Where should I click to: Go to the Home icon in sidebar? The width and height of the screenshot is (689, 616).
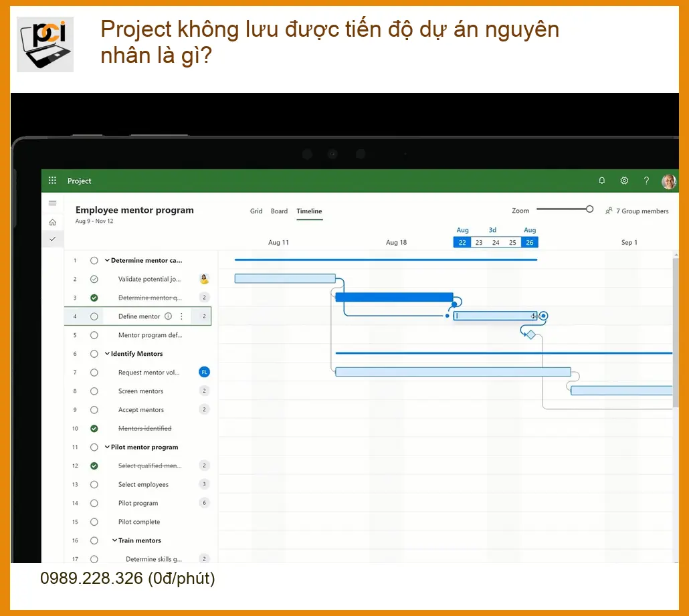pyautogui.click(x=53, y=222)
